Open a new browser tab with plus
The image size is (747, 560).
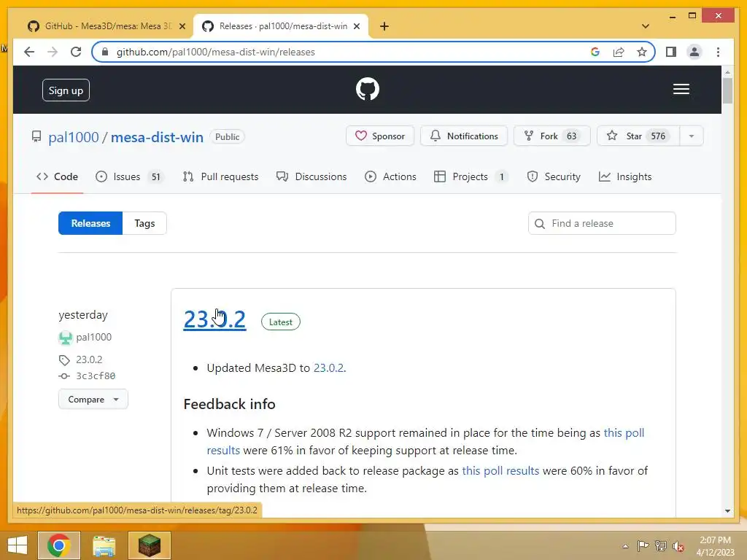(384, 26)
